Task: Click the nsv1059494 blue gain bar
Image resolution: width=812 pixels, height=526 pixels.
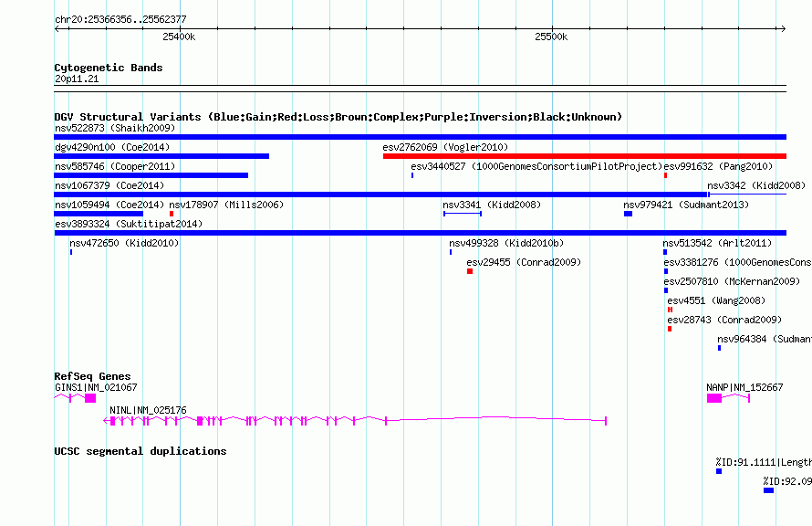Action: click(99, 214)
